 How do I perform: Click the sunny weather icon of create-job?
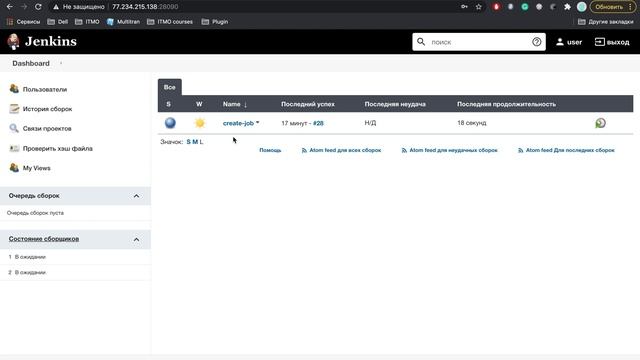[200, 123]
